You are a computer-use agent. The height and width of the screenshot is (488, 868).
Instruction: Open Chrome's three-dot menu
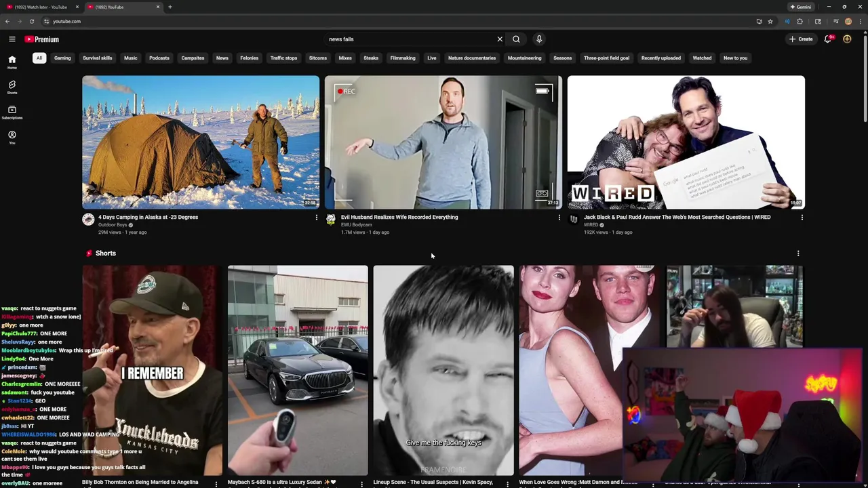[x=859, y=21]
